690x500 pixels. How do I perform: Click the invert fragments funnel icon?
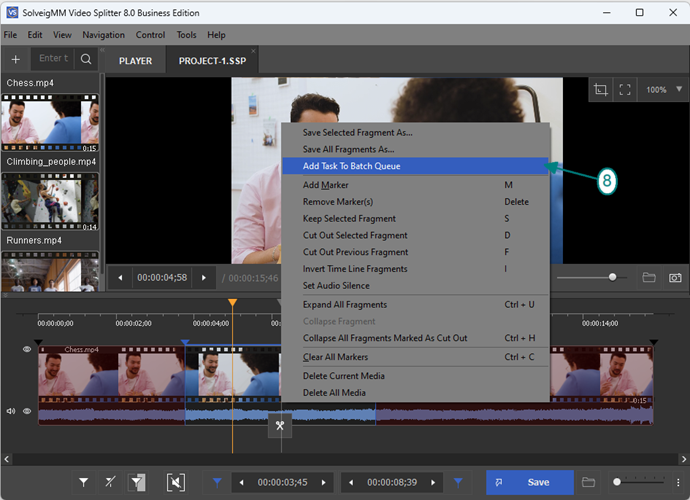(x=137, y=482)
